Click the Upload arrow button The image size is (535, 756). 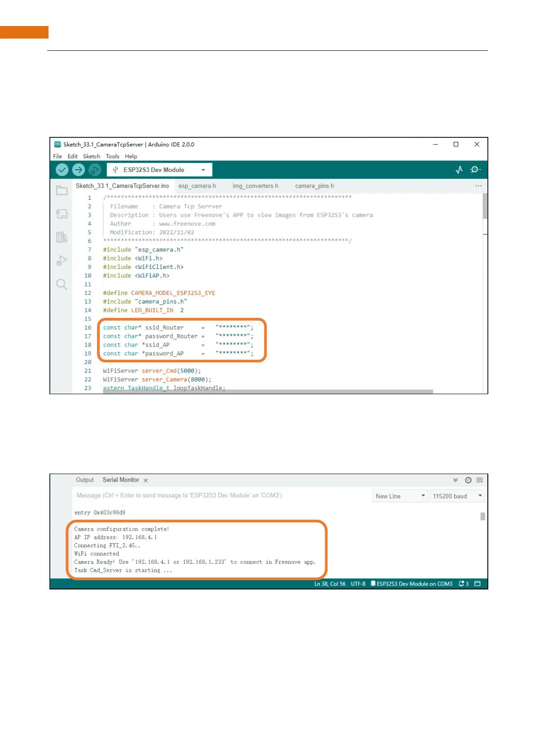click(x=78, y=170)
